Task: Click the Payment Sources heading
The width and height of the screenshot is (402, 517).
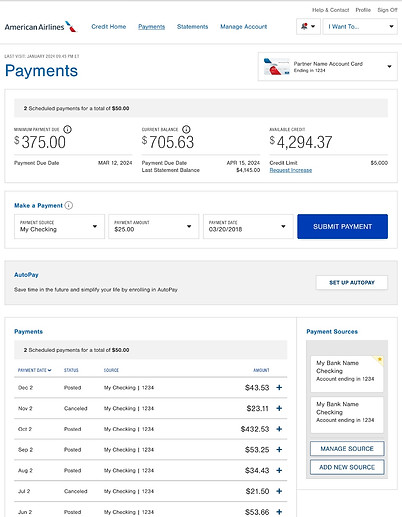Action: point(332,331)
